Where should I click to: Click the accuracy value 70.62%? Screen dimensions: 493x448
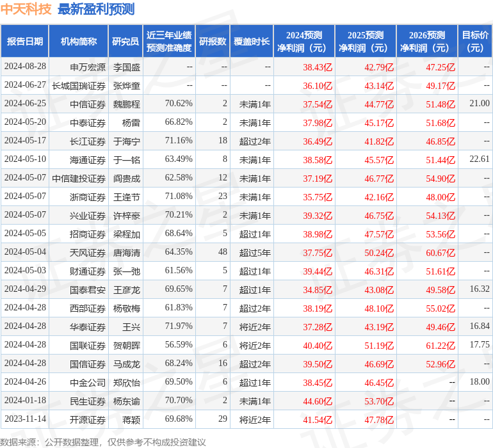[x=179, y=104]
